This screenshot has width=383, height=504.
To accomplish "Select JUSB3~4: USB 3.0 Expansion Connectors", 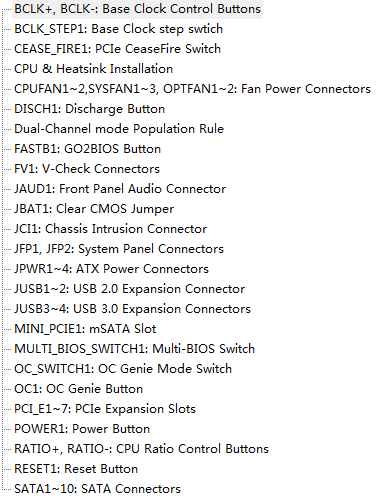I will click(132, 309).
